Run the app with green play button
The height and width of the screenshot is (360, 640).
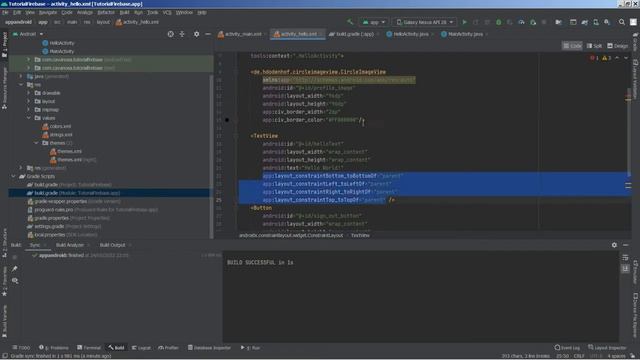[x=464, y=22]
